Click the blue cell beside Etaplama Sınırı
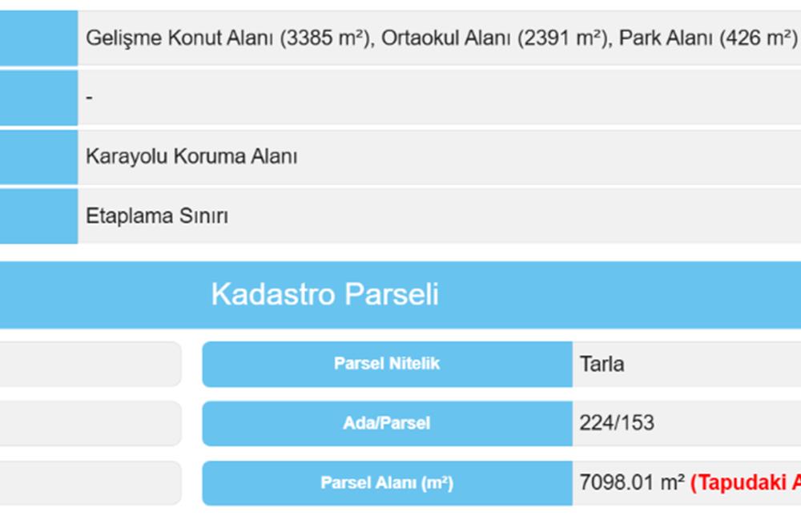Image resolution: width=801 pixels, height=532 pixels. [x=38, y=216]
